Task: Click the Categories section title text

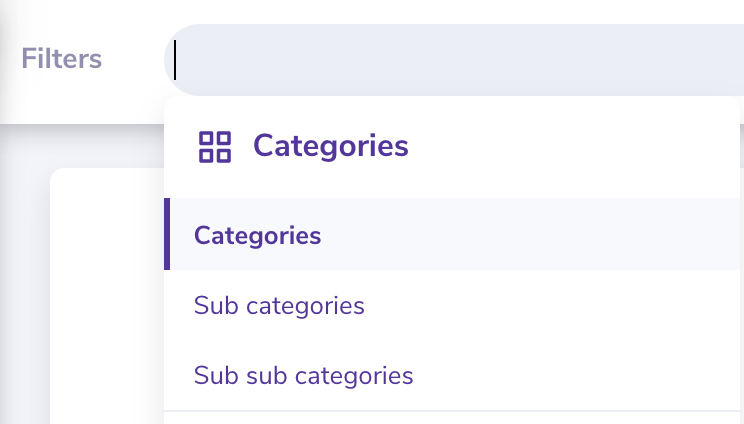Action: coord(331,146)
